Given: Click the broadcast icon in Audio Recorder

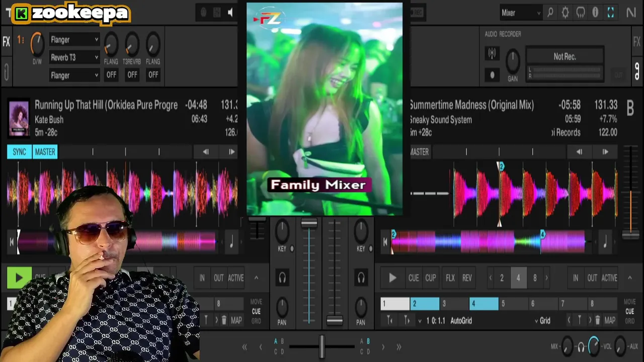Looking at the screenshot, I should tap(492, 53).
